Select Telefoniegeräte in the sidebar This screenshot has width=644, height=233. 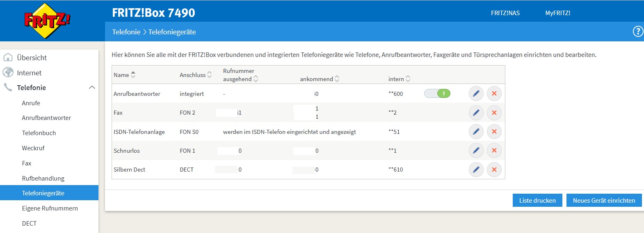(49, 193)
